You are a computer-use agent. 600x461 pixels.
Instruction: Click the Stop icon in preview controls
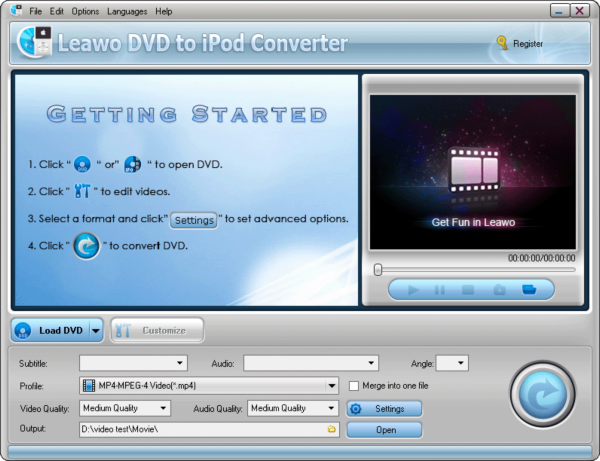467,290
